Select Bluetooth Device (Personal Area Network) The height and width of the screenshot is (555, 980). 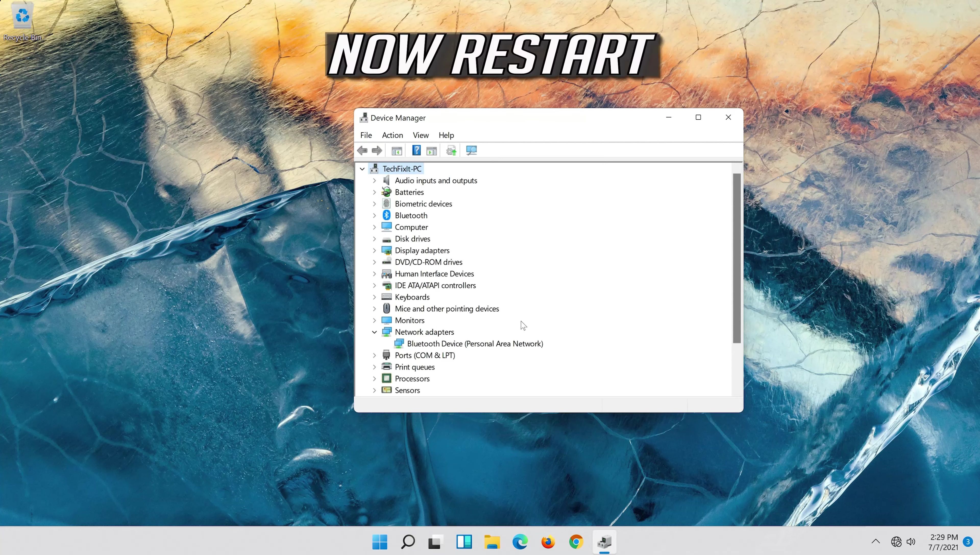click(x=475, y=344)
